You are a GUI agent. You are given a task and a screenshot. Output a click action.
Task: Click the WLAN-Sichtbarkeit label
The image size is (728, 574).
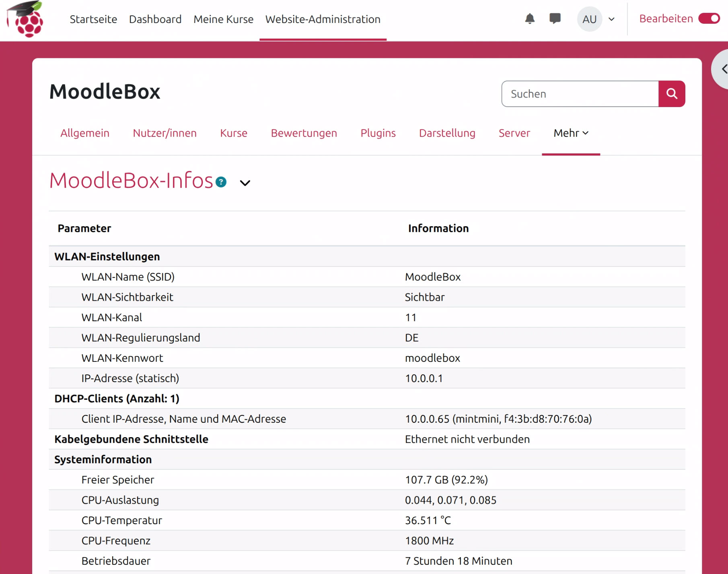click(127, 297)
